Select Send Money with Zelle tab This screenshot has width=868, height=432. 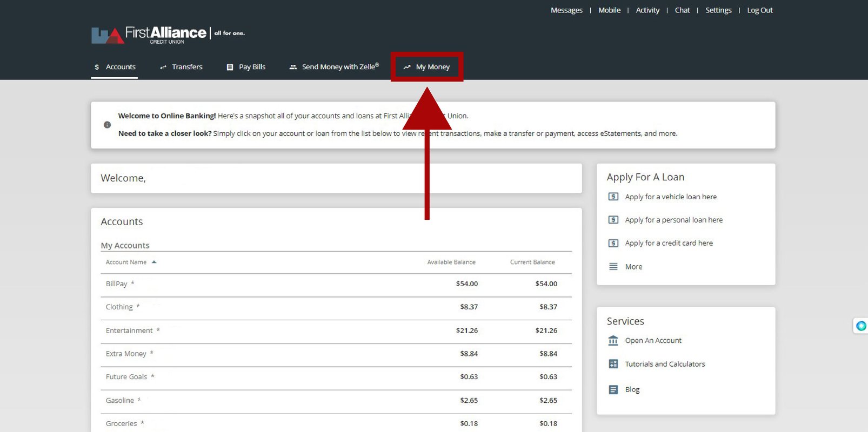click(x=334, y=67)
